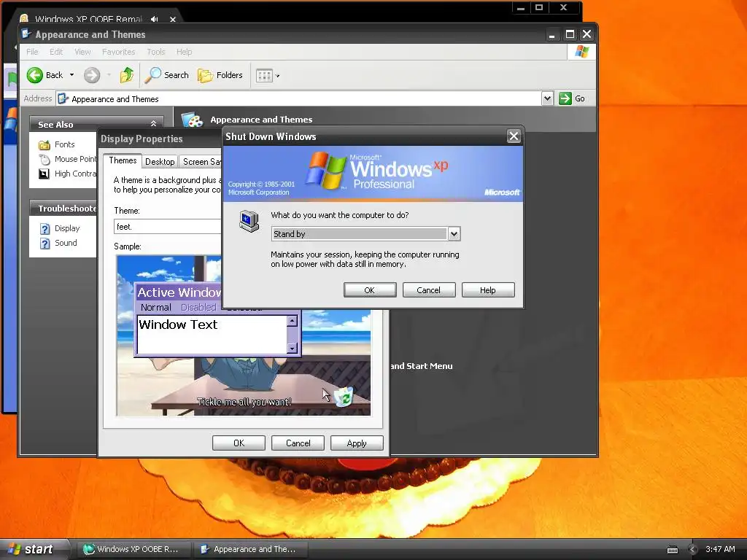The width and height of the screenshot is (747, 560).
Task: Click the Windows XP OOBE Remake tab title
Action: click(88, 19)
